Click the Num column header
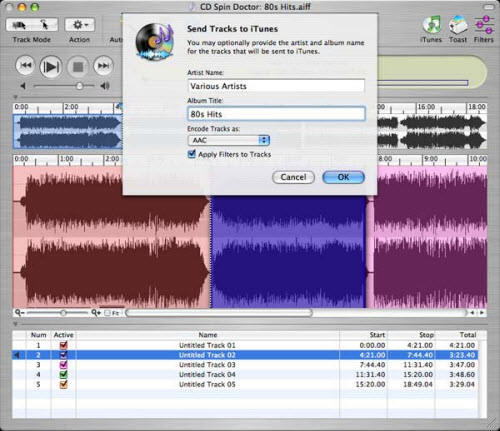500x431 pixels. 39,335
